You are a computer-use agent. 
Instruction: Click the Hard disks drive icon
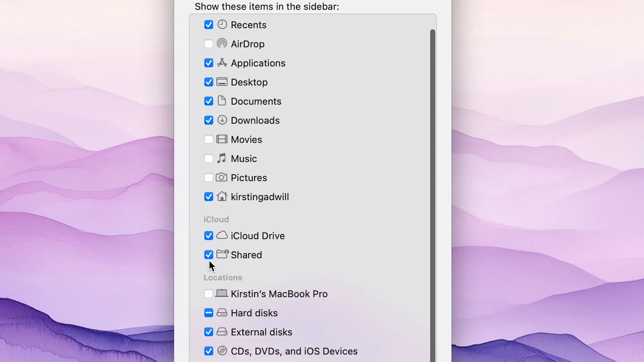222,312
